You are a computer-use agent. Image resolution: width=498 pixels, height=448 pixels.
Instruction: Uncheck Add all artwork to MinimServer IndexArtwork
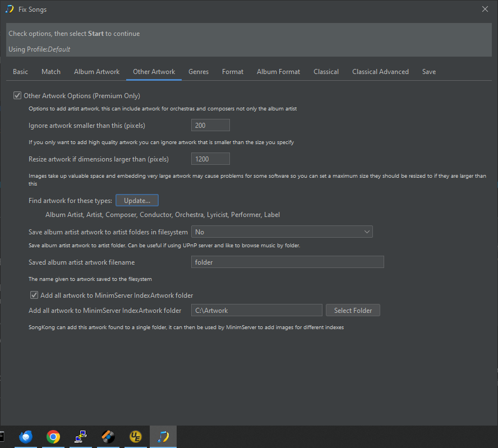[34, 295]
